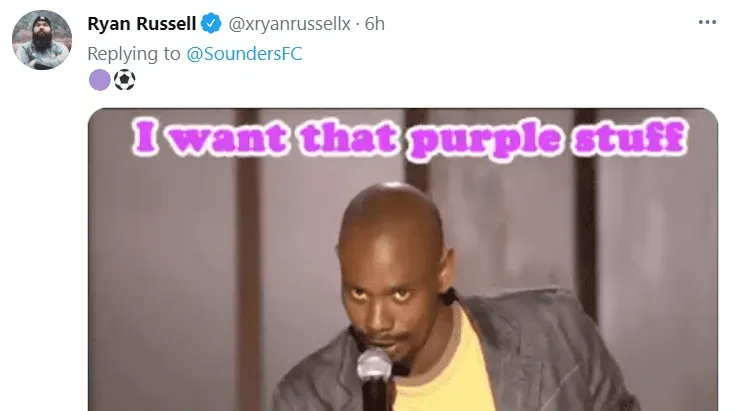Click the word "that" in the GIF caption
Image resolution: width=740 pixels, height=411 pixels.
coord(348,137)
